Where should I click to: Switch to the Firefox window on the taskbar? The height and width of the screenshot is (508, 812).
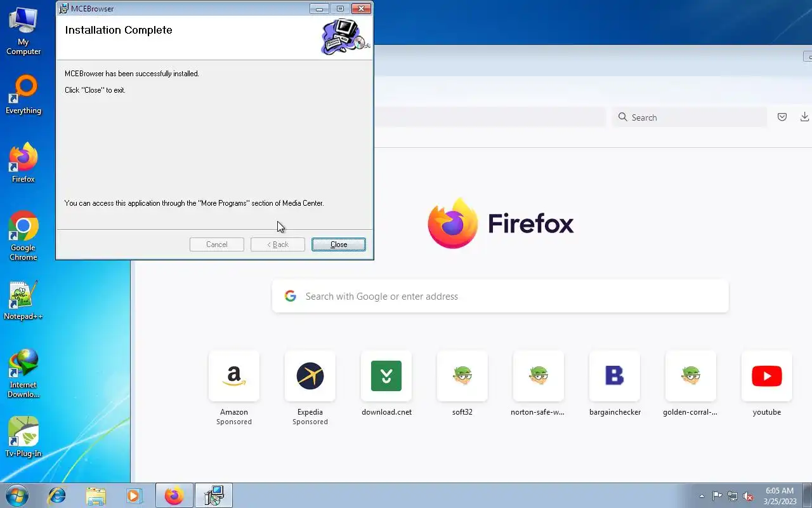click(174, 495)
